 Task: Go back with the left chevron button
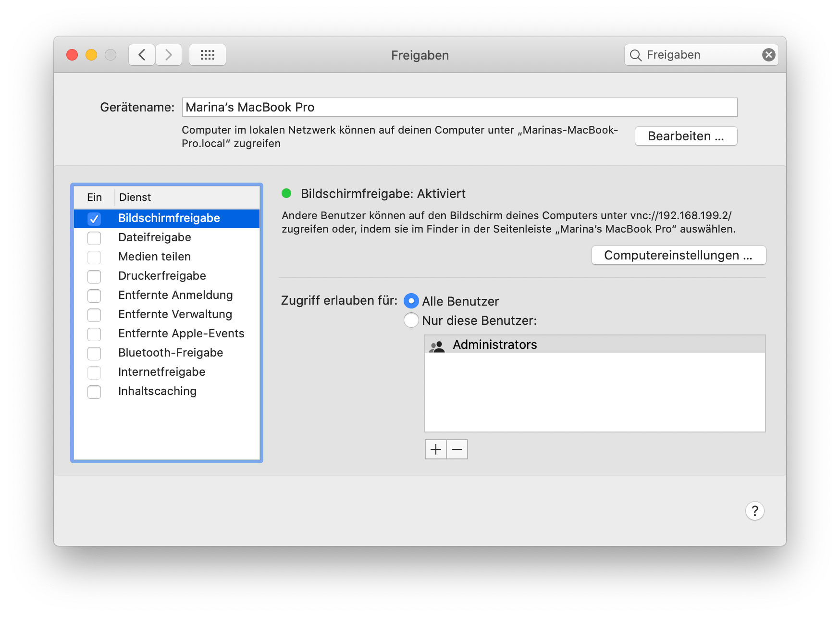point(142,55)
